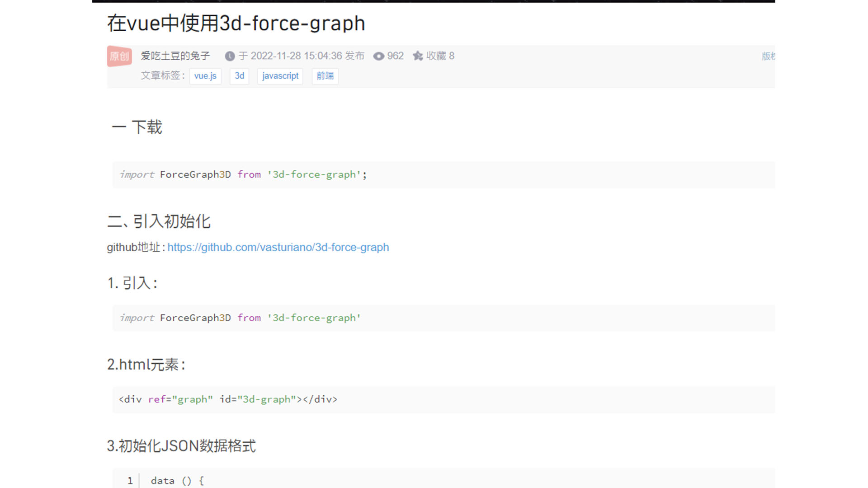Viewport: 868px width, 488px height.
Task: Click the heading 1. 引入：
Action: click(x=132, y=283)
